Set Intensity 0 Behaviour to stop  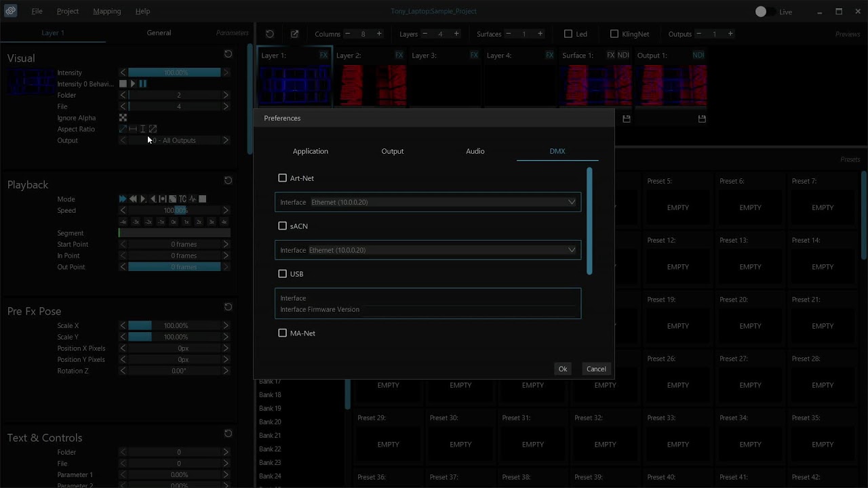123,84
